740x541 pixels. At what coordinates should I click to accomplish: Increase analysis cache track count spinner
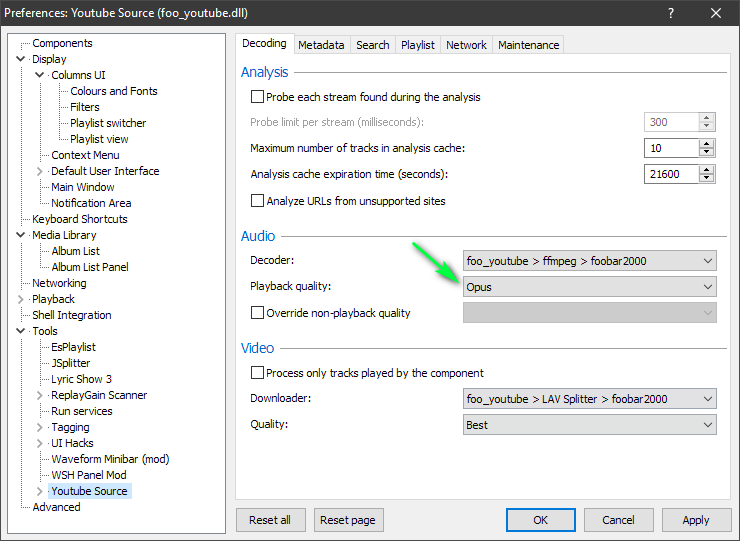707,143
